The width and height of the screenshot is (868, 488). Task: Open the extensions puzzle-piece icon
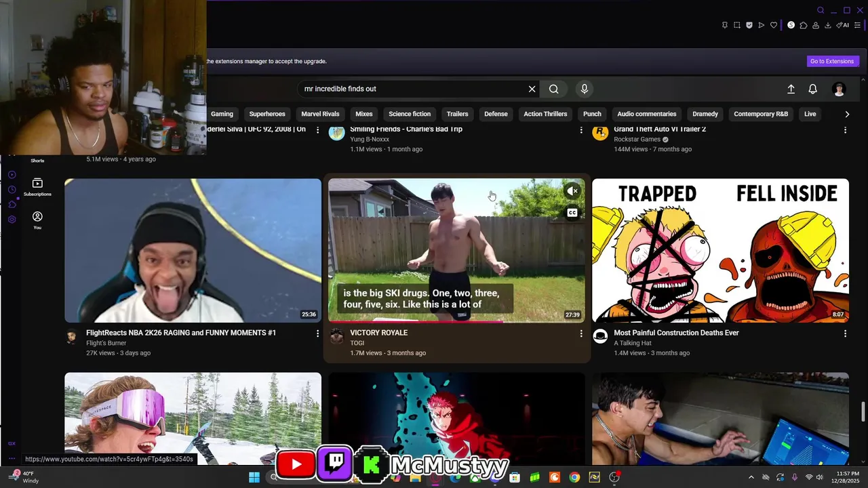pyautogui.click(x=804, y=25)
